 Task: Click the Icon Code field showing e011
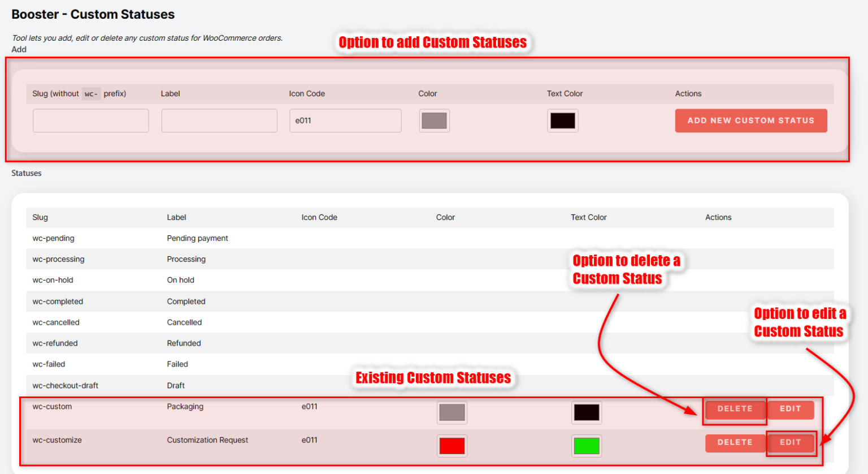pyautogui.click(x=345, y=120)
